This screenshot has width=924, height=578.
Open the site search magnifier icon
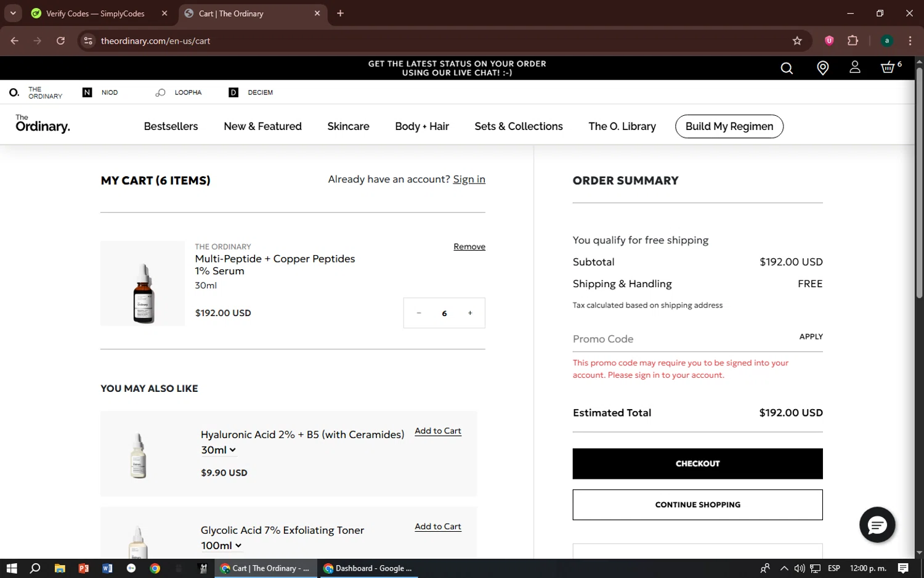pyautogui.click(x=787, y=68)
